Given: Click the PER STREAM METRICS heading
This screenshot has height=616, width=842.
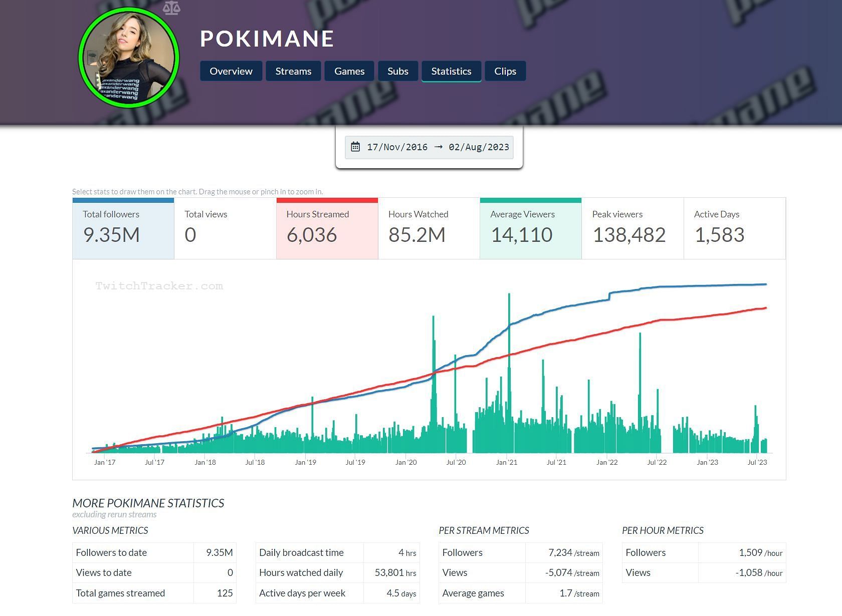Looking at the screenshot, I should (484, 530).
